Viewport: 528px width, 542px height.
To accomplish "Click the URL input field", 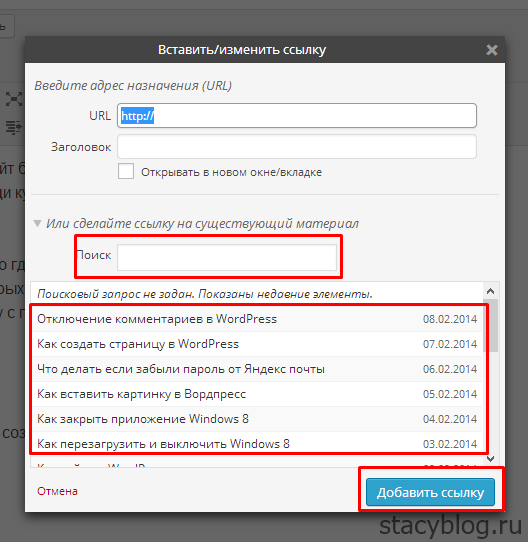I will tap(297, 115).
